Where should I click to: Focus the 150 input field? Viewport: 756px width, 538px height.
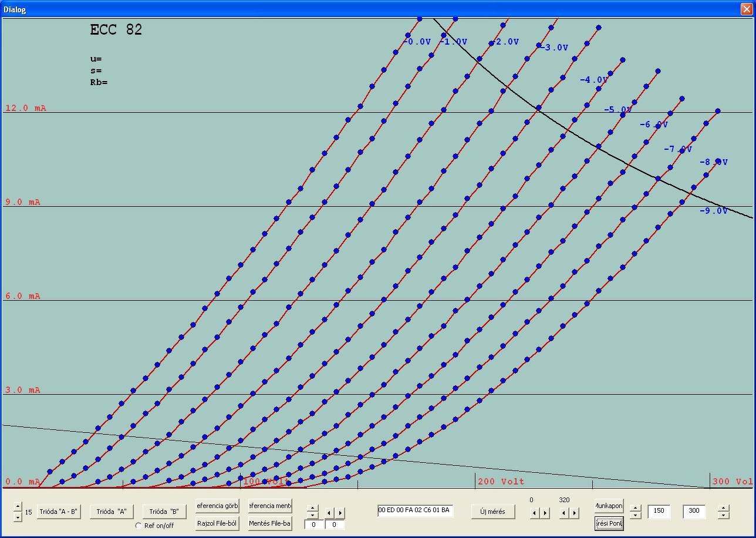click(x=659, y=511)
